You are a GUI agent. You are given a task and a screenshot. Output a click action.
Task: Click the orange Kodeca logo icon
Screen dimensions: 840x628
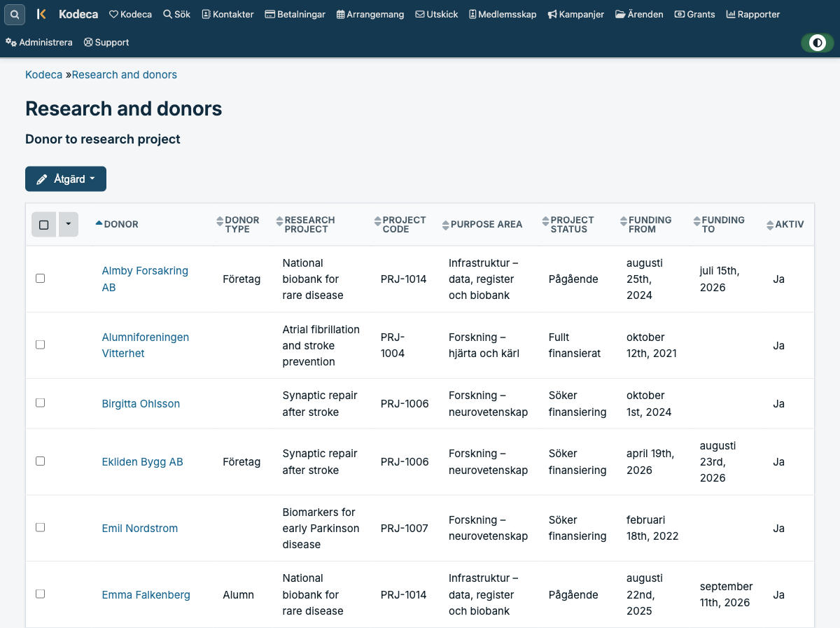point(41,14)
